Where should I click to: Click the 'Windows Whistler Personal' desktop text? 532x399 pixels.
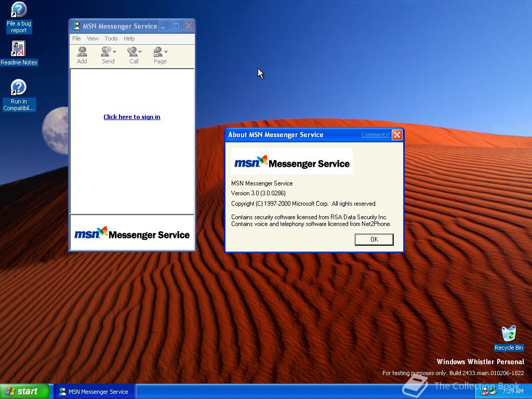click(x=481, y=362)
